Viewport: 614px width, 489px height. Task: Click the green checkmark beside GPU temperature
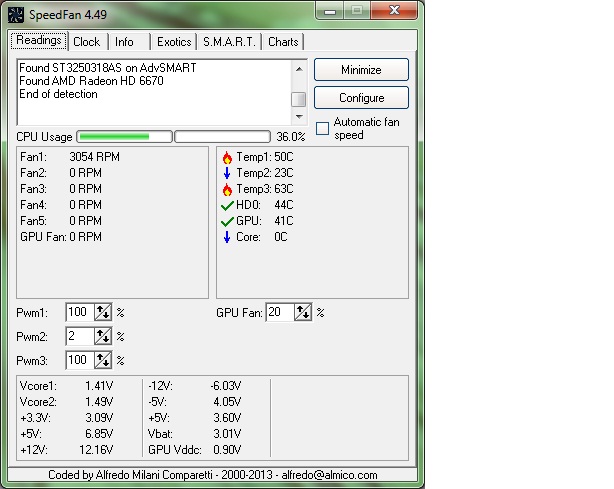tap(227, 222)
